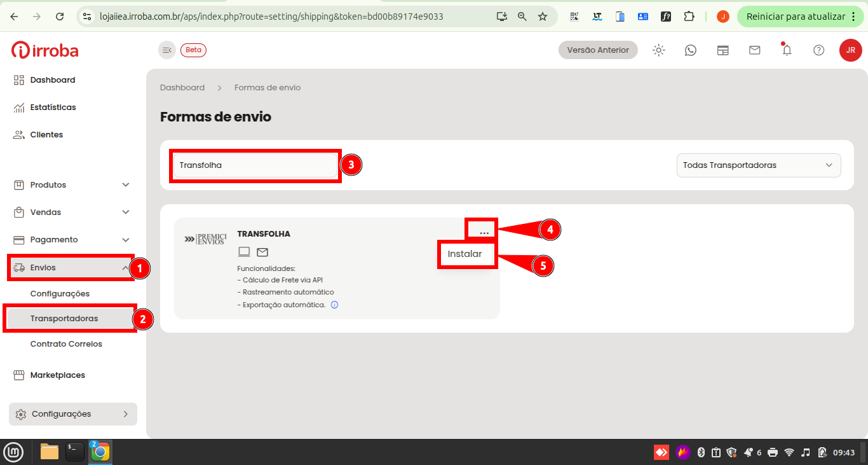868x465 pixels.
Task: Click the Versão Anterior button
Action: click(x=598, y=50)
